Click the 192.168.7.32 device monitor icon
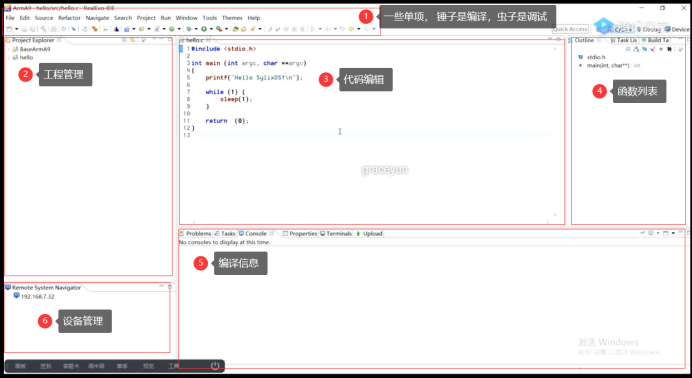 point(16,296)
